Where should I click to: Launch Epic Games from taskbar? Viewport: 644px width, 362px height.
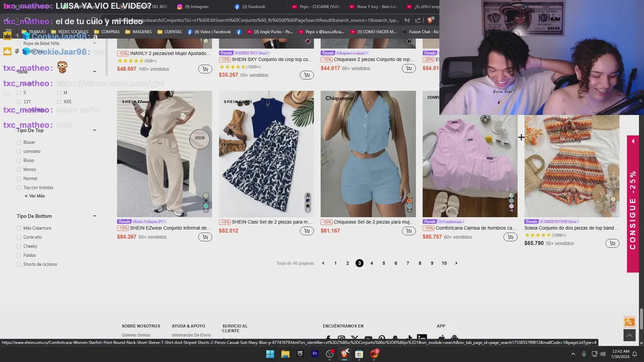[x=300, y=354]
